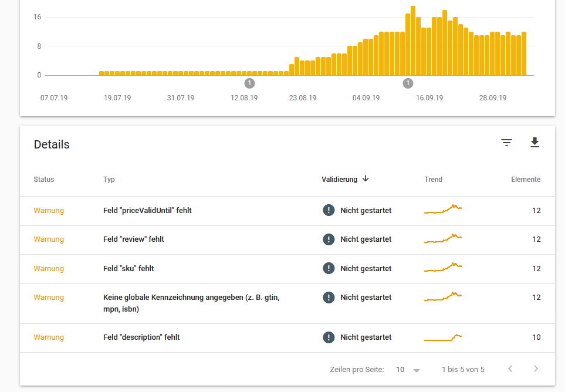Click status icon for review row
Viewport: 565px width, 392px height.
329,239
